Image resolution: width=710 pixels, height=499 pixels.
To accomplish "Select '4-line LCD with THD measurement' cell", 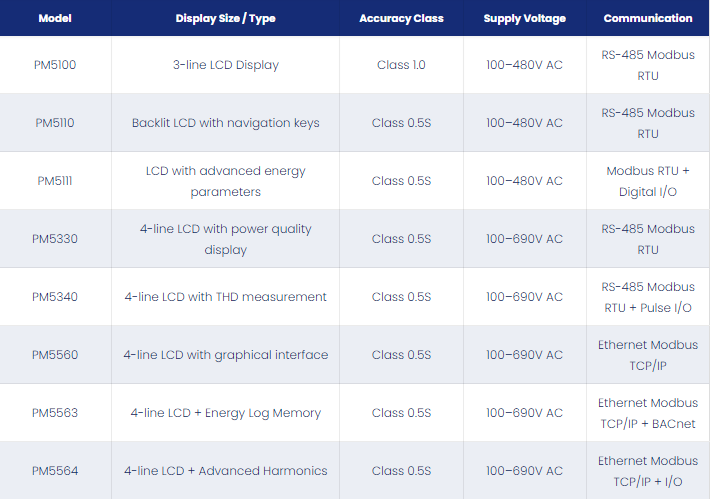I will [x=225, y=297].
